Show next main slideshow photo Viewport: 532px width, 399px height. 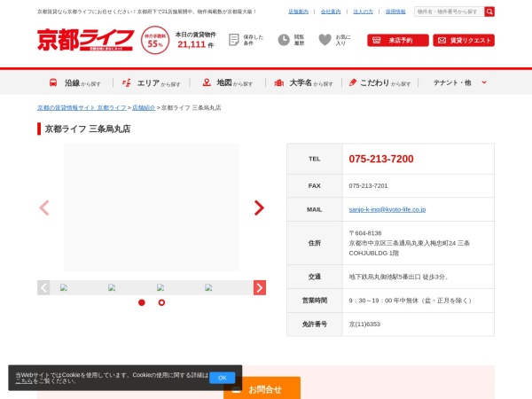click(259, 207)
